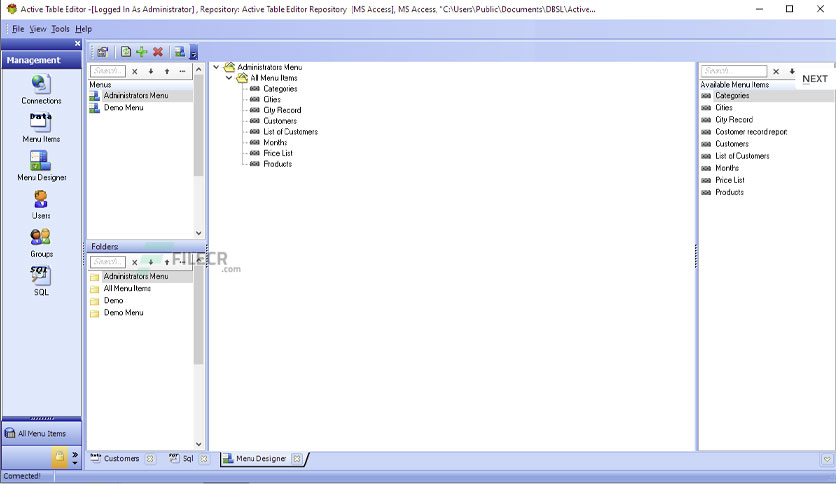Image resolution: width=836 pixels, height=484 pixels.
Task: Select Demo Menu in the Menus list
Action: 141,108
